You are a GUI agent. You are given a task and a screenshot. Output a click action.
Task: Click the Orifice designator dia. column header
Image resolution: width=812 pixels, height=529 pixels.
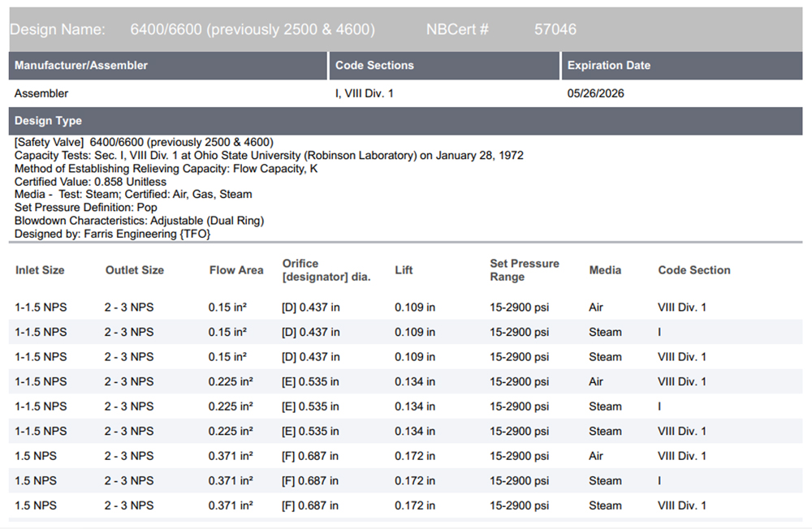[x=326, y=270]
